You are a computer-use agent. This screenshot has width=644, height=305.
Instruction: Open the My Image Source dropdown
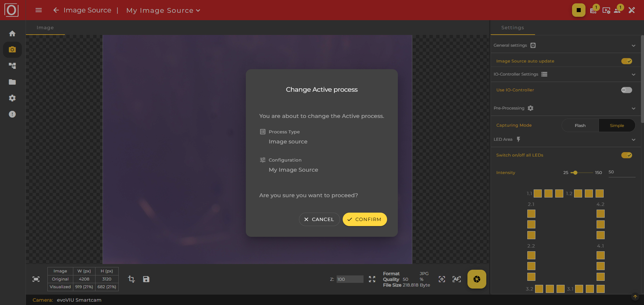(163, 10)
